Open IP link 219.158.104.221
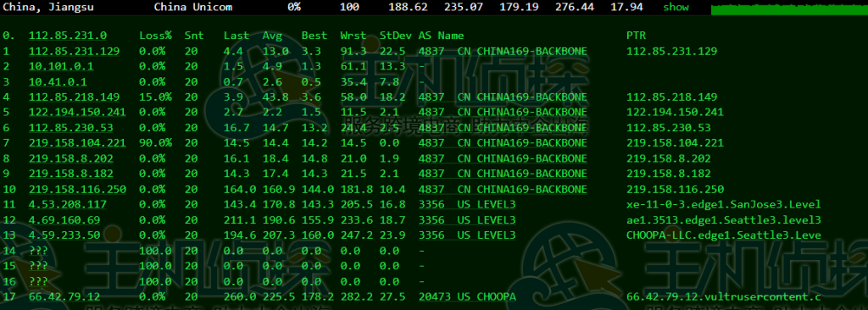Screen dimensions: 868x310 click(x=77, y=143)
